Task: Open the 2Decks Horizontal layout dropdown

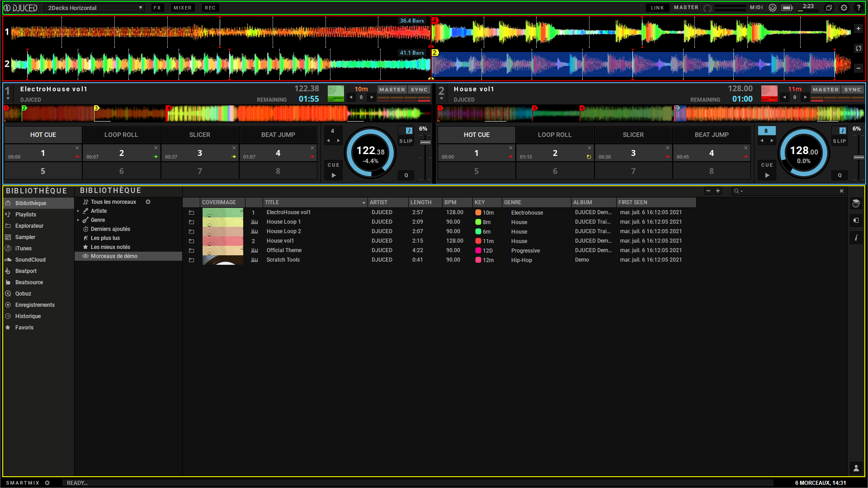Action: coord(94,8)
